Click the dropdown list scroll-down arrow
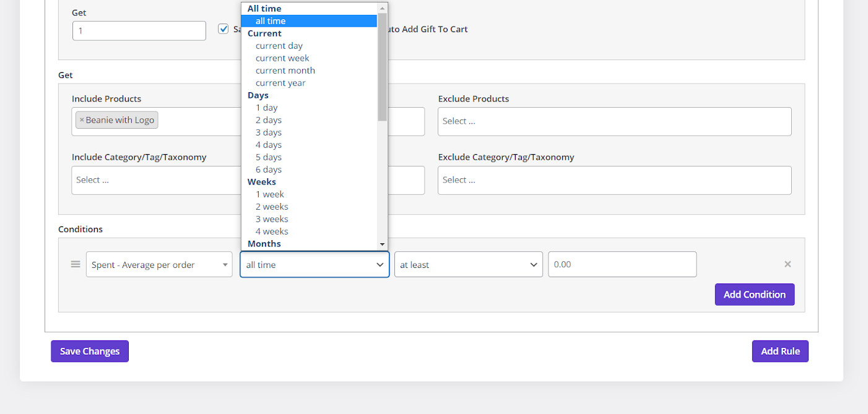 (382, 244)
